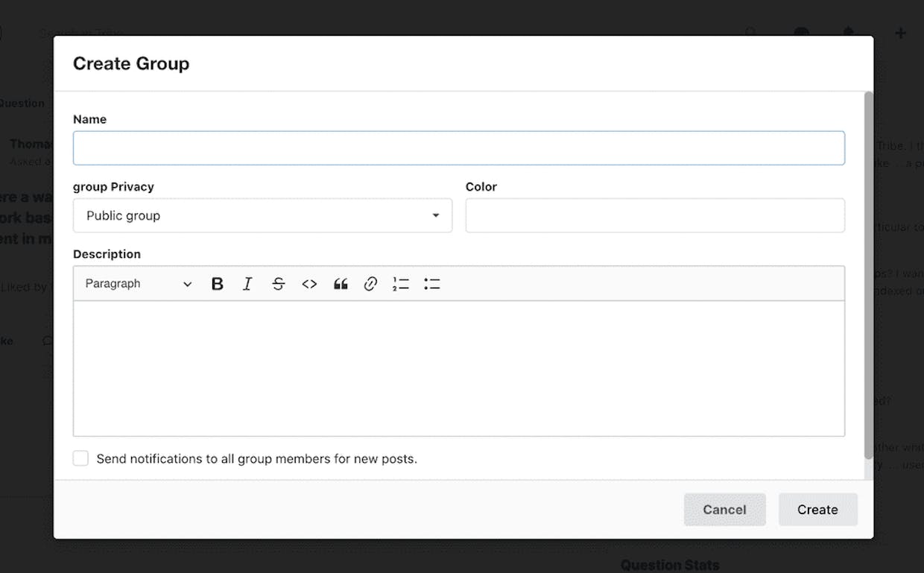Click the Create Group dialog scrollbar
This screenshot has width=924, height=573.
pyautogui.click(x=868, y=276)
